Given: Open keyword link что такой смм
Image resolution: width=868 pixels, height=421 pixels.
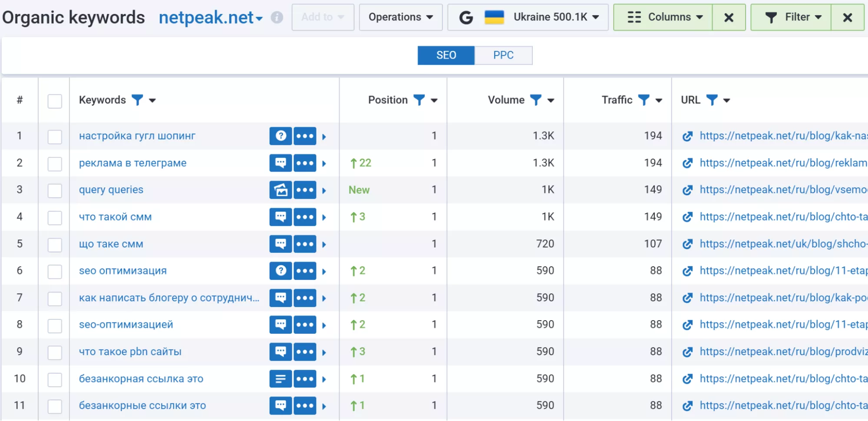Looking at the screenshot, I should 115,217.
